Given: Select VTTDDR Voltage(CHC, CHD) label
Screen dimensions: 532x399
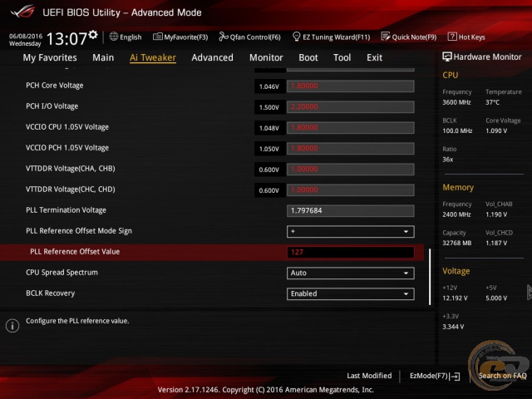Looking at the screenshot, I should pyautogui.click(x=70, y=190).
